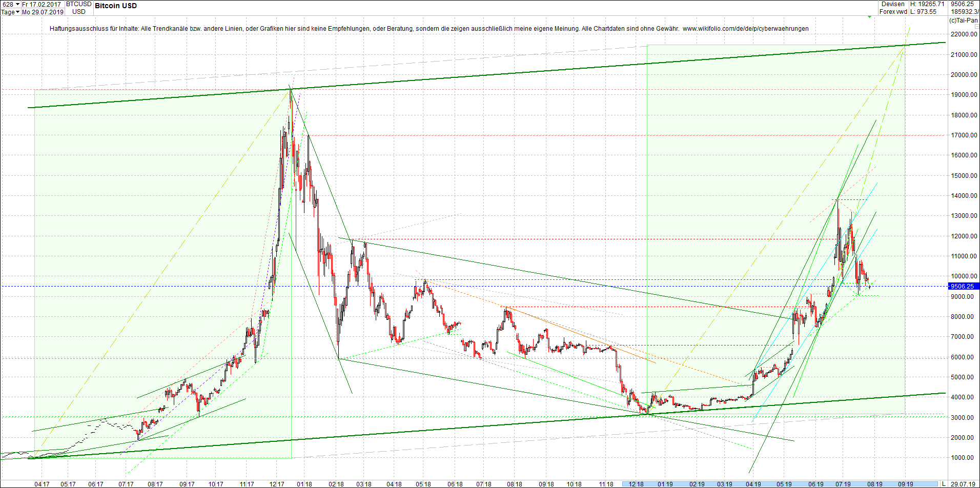This screenshot has width=980, height=488.
Task: Click the blue 9506.25 price marker
Action: (962, 287)
